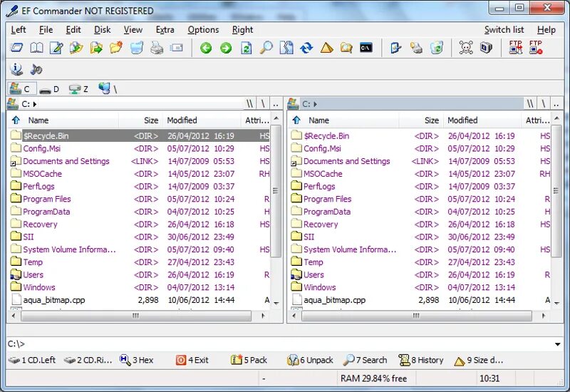Click the new folder icon with star
The height and width of the screenshot is (392, 570).
coord(116,48)
